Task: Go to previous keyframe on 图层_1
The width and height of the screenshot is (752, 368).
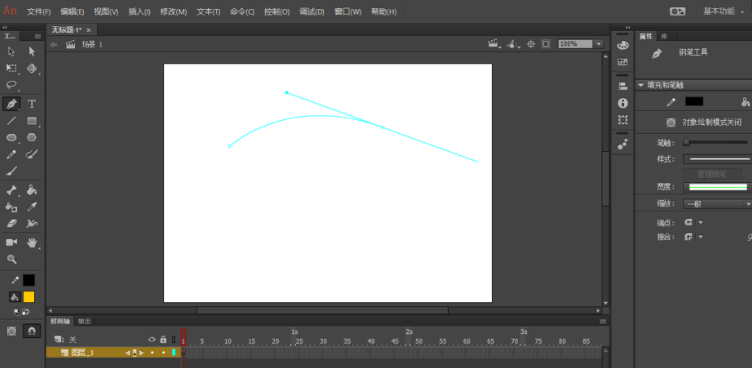Action: pos(128,353)
